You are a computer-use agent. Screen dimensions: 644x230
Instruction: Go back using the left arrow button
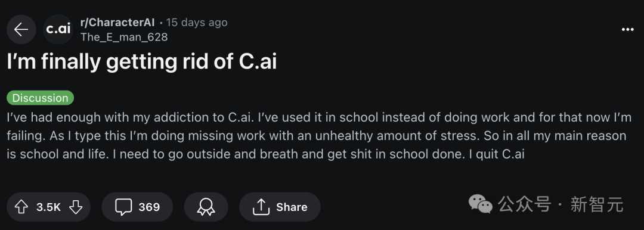(x=21, y=30)
